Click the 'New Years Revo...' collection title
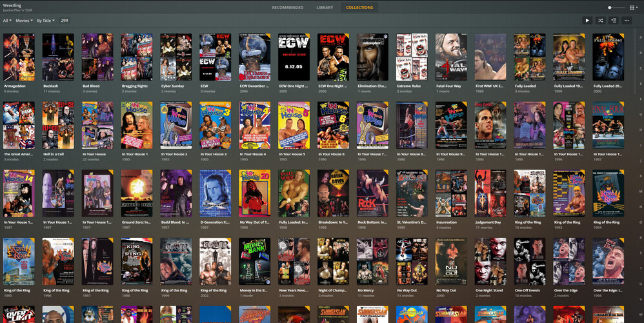The width and height of the screenshot is (644, 323). [x=294, y=290]
